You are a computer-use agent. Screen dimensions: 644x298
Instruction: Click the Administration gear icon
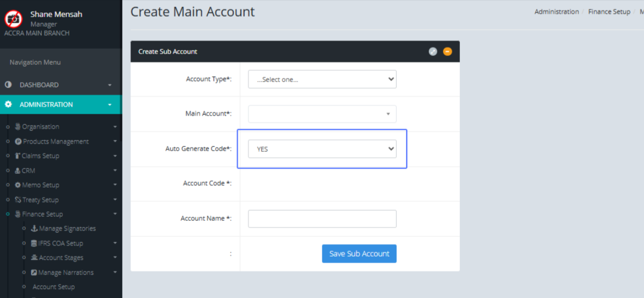tap(8, 105)
